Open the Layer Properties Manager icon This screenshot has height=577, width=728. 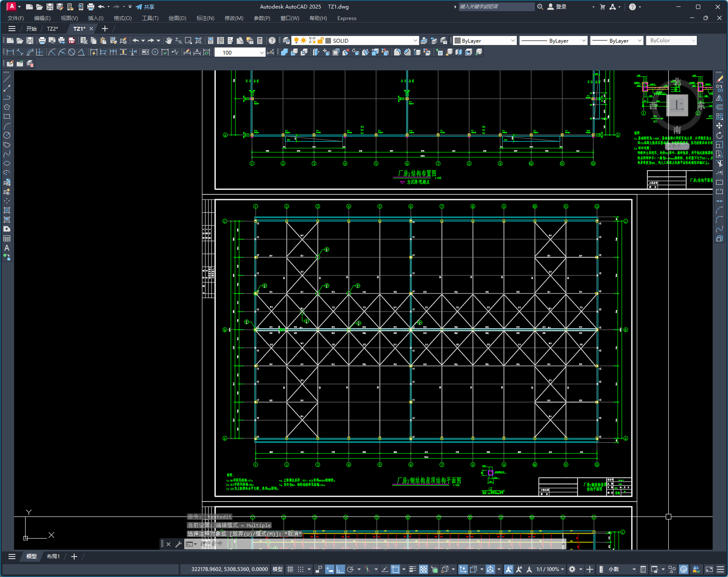tap(286, 41)
